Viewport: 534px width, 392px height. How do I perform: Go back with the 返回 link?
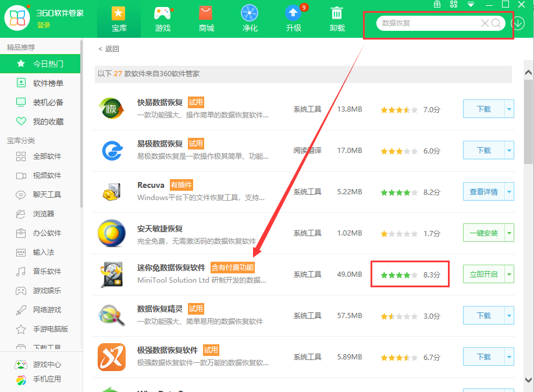pos(109,49)
